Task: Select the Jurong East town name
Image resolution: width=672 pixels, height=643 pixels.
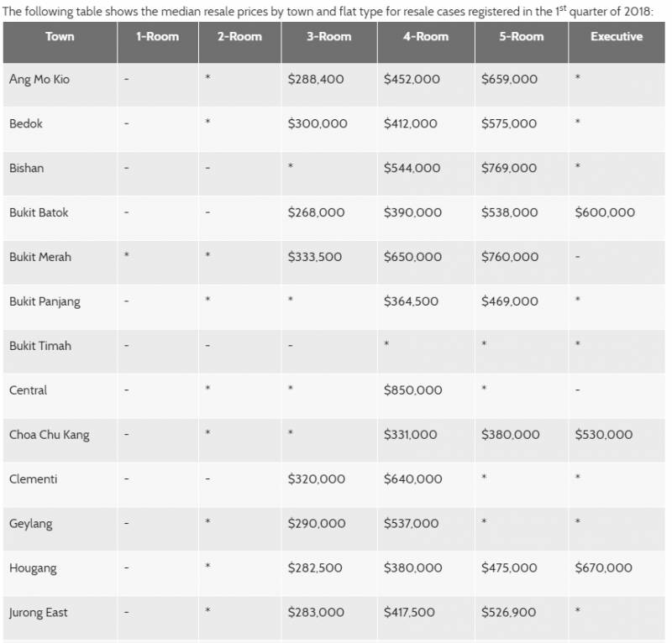Action: 39,613
